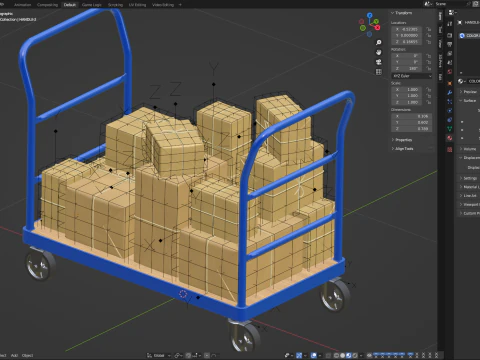Image resolution: width=480 pixels, height=360 pixels.
Task: Open the Tool properties tab icon
Action: (450, 24)
